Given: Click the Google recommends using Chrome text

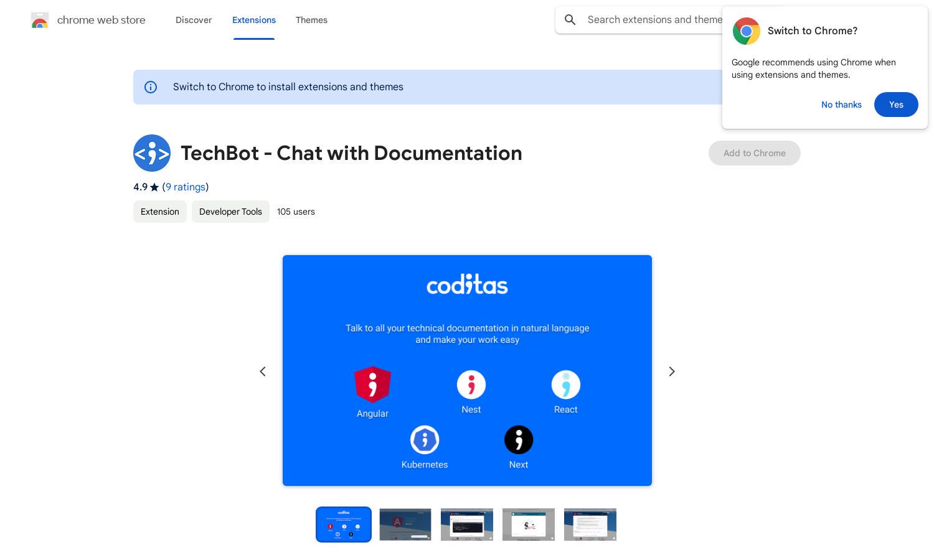Looking at the screenshot, I should [814, 68].
